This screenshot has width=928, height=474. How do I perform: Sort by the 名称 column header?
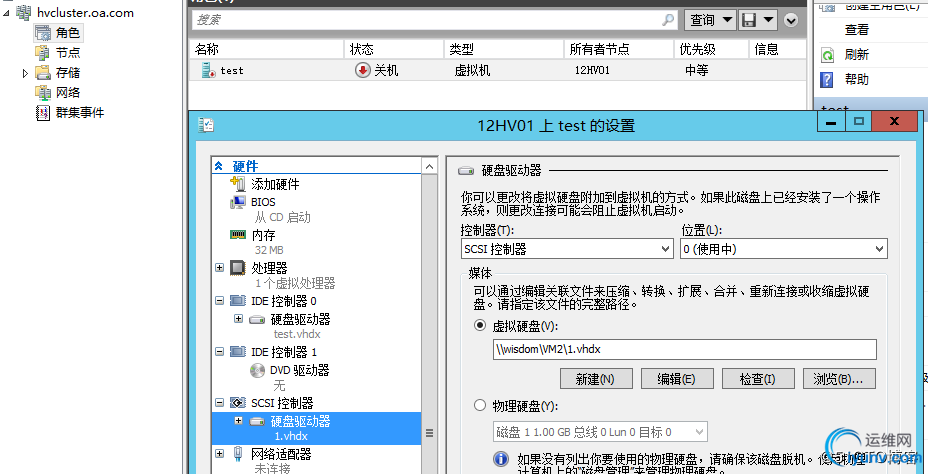pyautogui.click(x=266, y=49)
